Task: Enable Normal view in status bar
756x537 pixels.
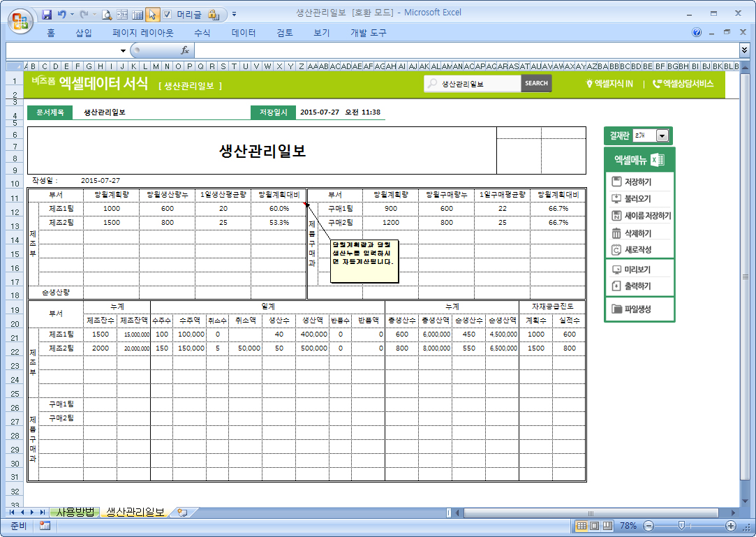Action: coord(581,526)
